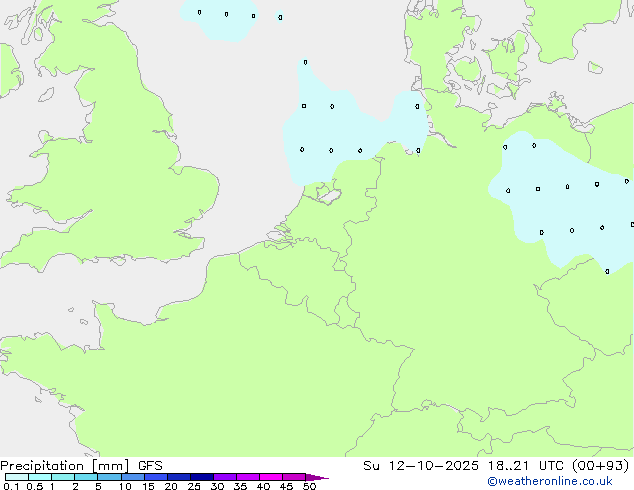Image resolution: width=634 pixels, height=490 pixels.
Task: Select legend swatch between 0.1 and 0.5
Action: [x=17, y=477]
